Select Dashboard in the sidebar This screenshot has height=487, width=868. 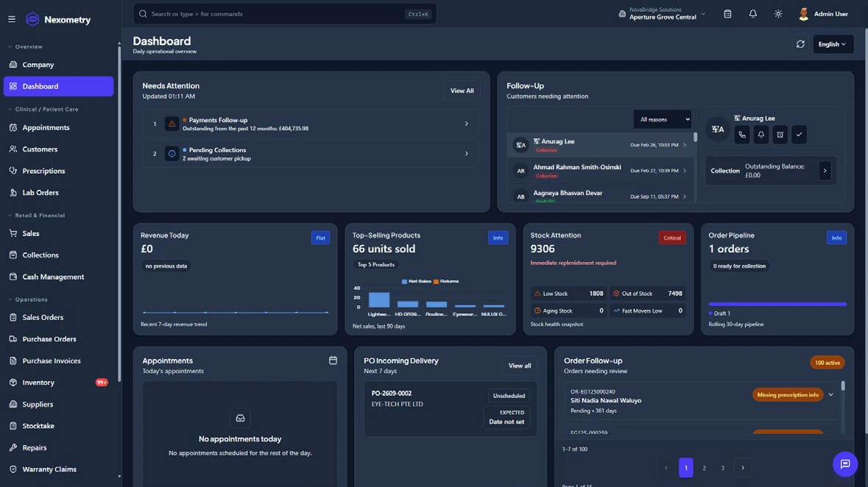pyautogui.click(x=58, y=86)
